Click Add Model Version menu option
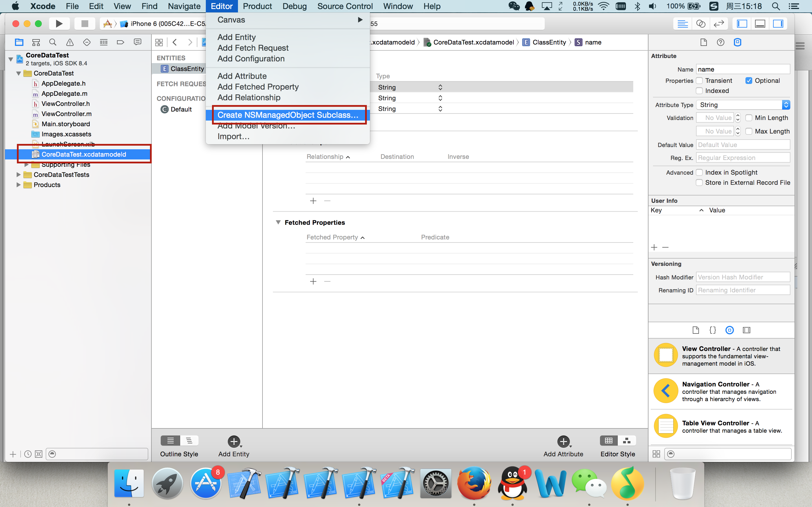 (x=255, y=125)
